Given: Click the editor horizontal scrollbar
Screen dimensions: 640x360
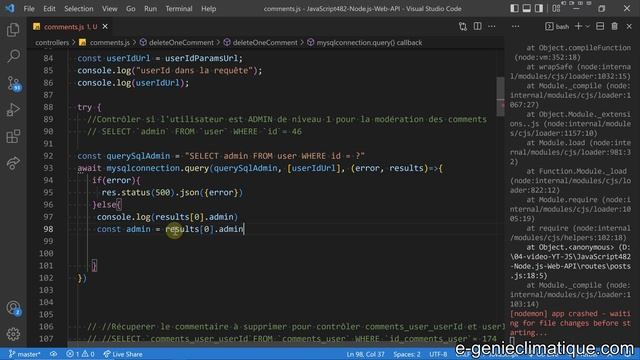Looking at the screenshot, I should click(x=282, y=344).
